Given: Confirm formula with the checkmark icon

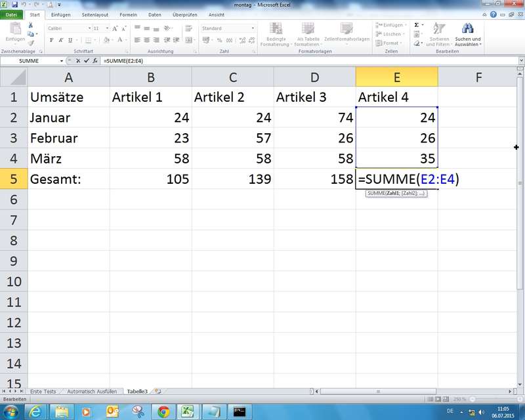Looking at the screenshot, I should tap(87, 60).
